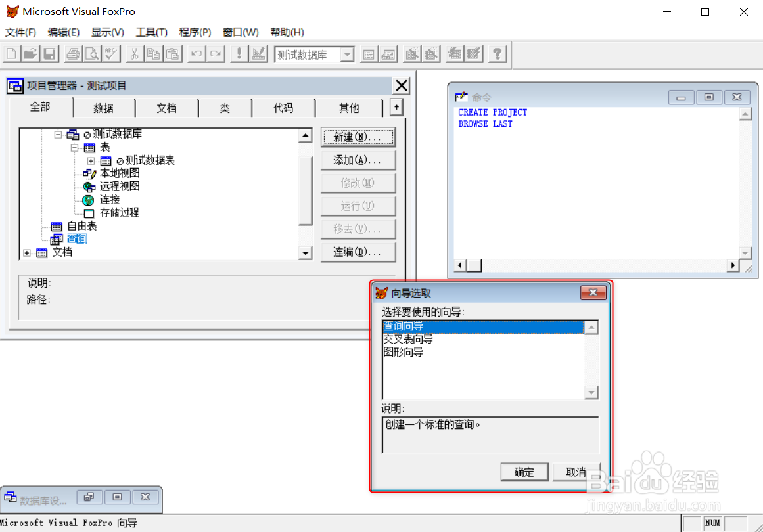Click the 添加(A)... button
Viewport: 763px width, 532px height.
click(358, 160)
